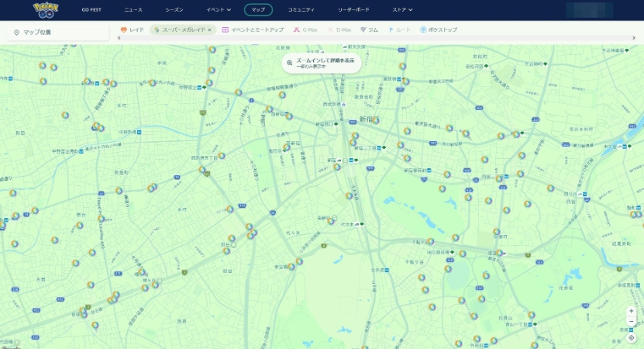The image size is (644, 349).
Task: Select the raid marker beside 曙橋 station
Action: point(516,134)
